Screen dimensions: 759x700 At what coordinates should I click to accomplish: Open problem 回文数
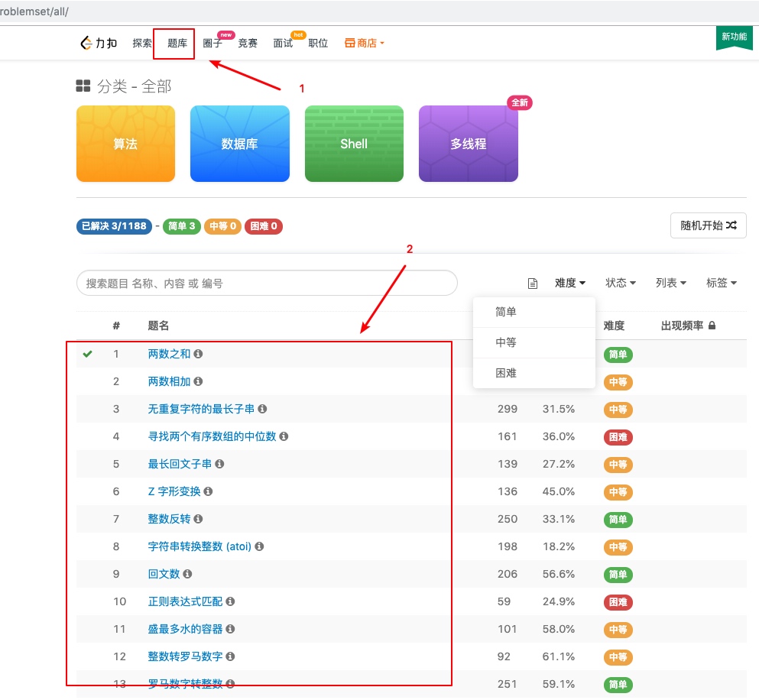click(x=164, y=574)
